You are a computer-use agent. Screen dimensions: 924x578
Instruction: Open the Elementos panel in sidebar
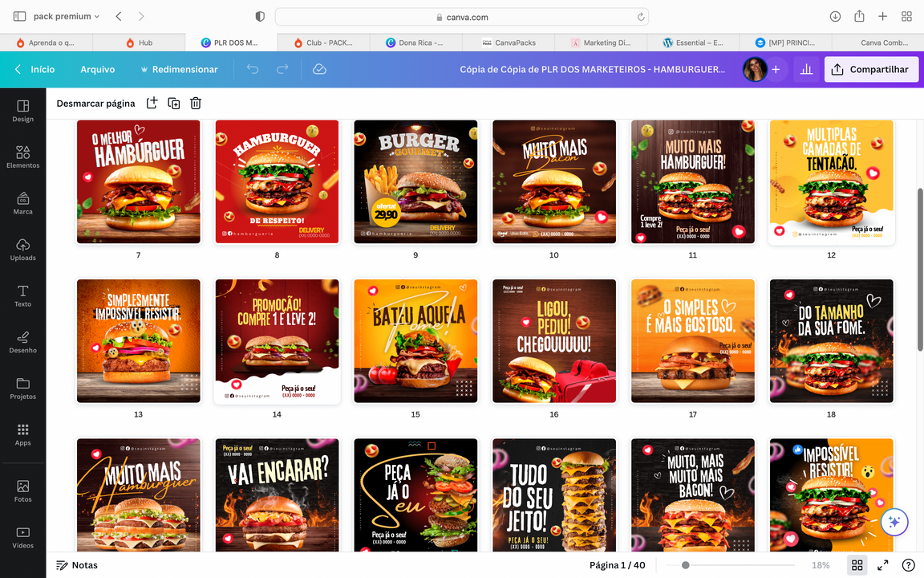tap(22, 157)
